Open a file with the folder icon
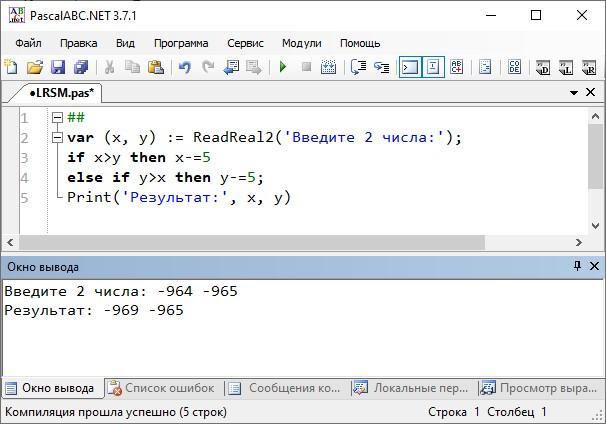The height and width of the screenshot is (424, 606). tap(35, 67)
